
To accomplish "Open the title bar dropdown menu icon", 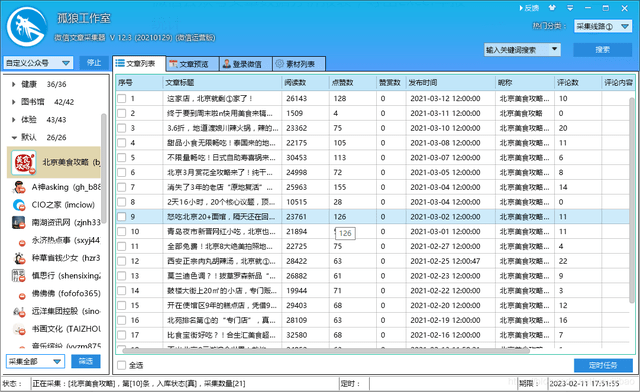I will [570, 8].
